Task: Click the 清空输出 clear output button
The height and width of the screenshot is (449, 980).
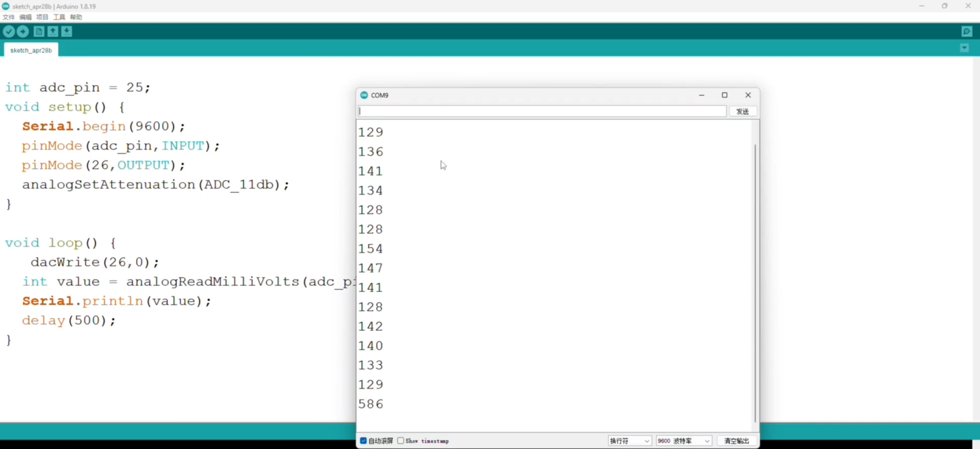Action: (736, 441)
